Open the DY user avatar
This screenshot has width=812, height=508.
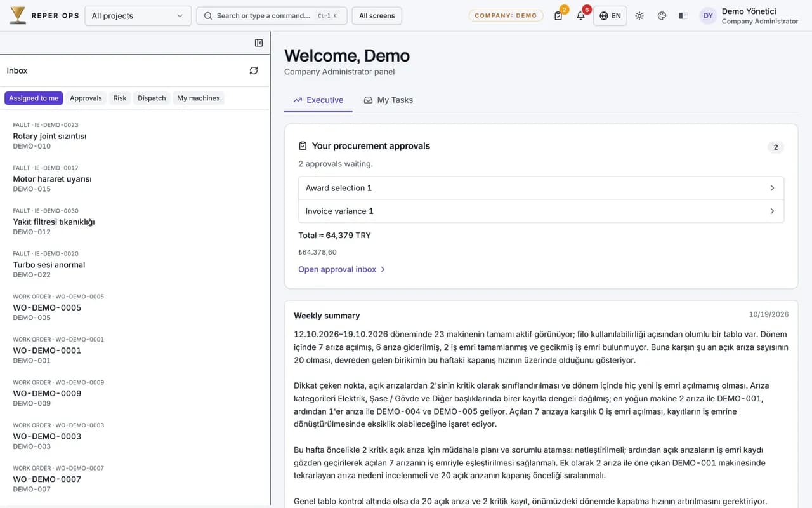click(708, 16)
